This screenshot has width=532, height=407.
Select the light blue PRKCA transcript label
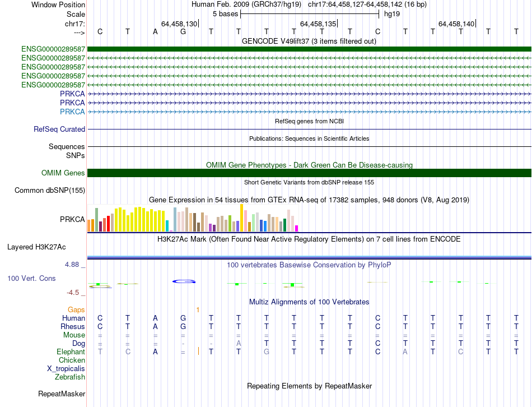coord(72,112)
